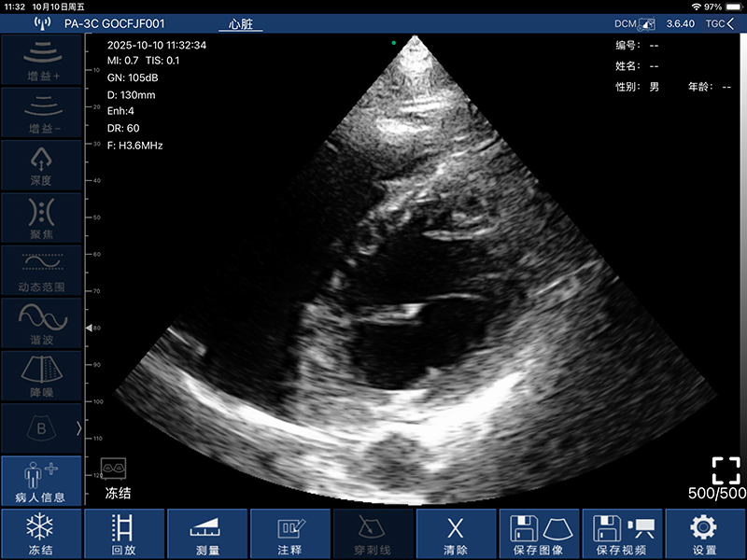Open the 测量 measurement tool
This screenshot has width=747, height=560.
(207, 534)
